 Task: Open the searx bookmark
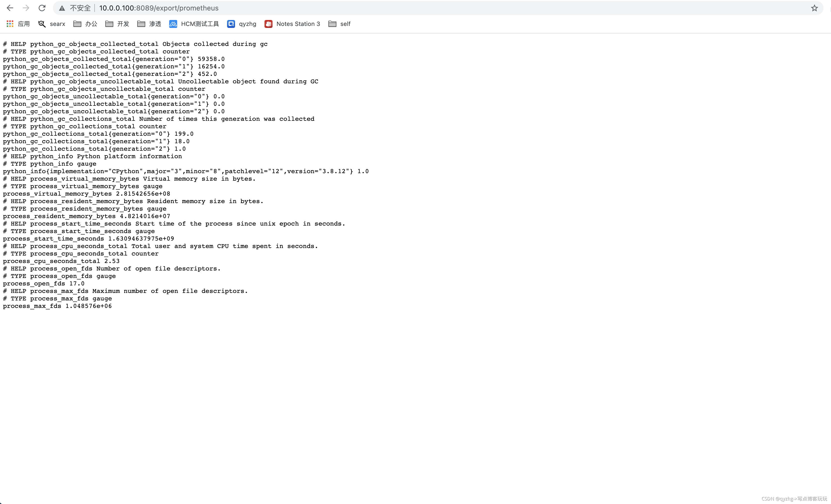pos(52,24)
